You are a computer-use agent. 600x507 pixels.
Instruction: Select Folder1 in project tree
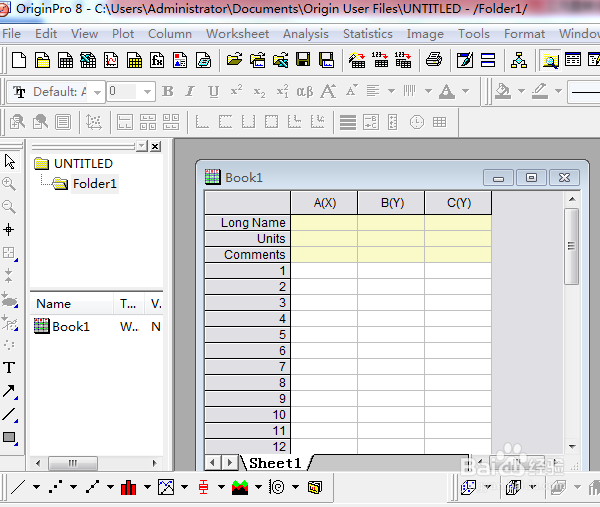(x=95, y=184)
